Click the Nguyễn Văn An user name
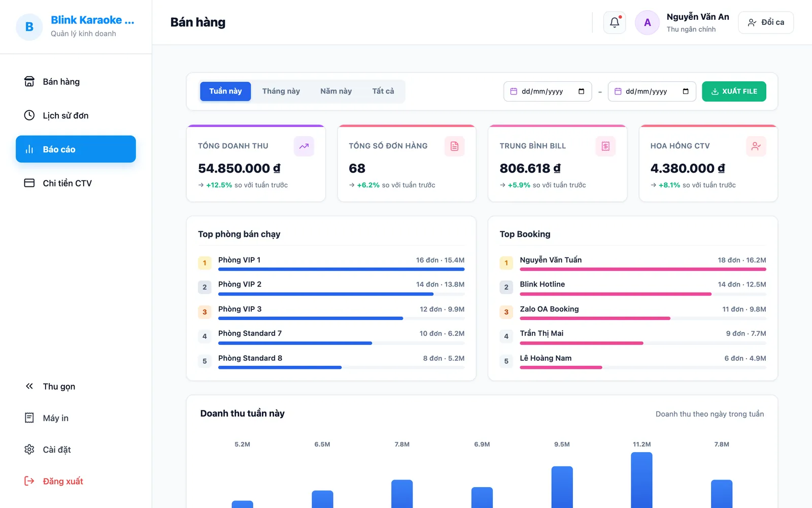This screenshot has width=812, height=508. click(x=698, y=17)
